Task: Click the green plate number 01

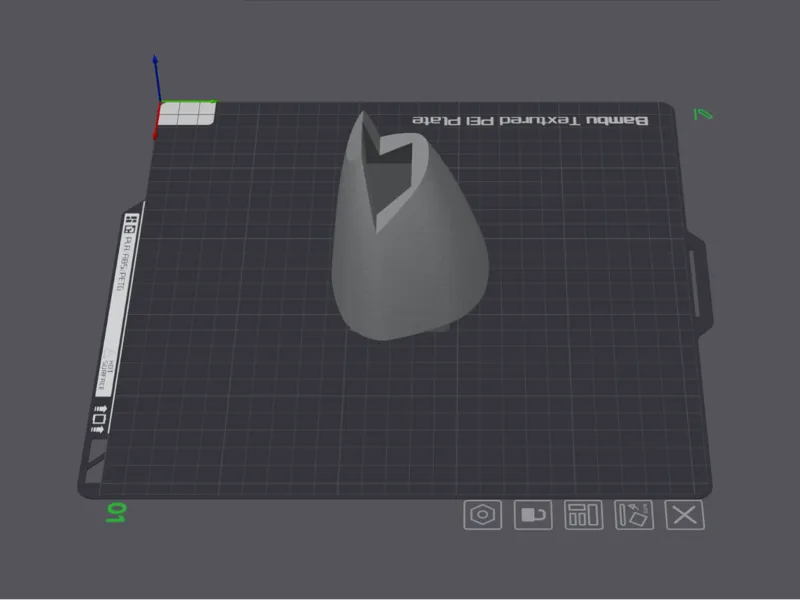Action: pos(116,513)
